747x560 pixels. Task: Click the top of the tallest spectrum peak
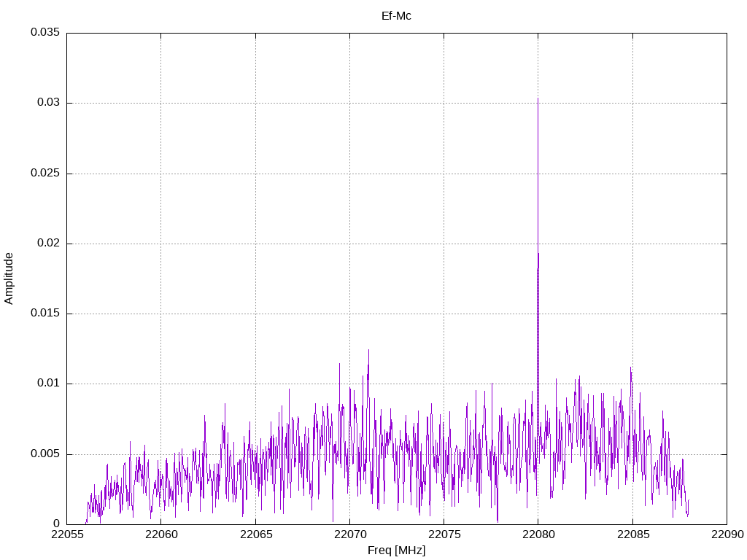click(538, 98)
